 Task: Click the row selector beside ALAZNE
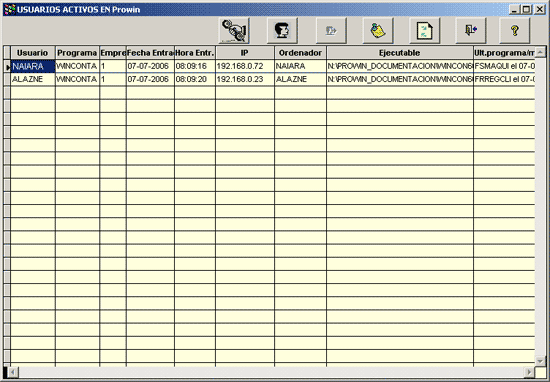(x=7, y=79)
